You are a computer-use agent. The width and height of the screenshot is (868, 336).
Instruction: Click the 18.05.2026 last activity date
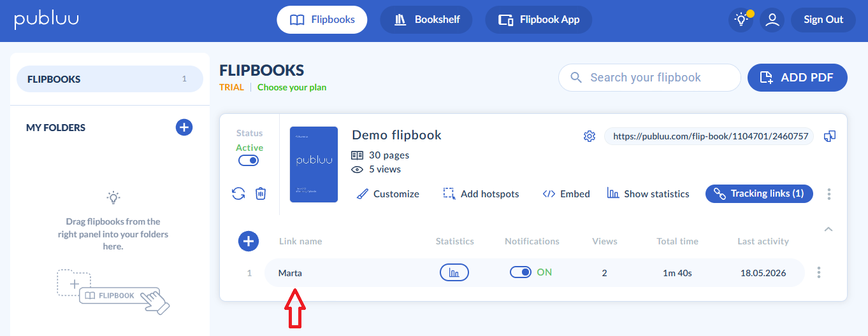763,273
